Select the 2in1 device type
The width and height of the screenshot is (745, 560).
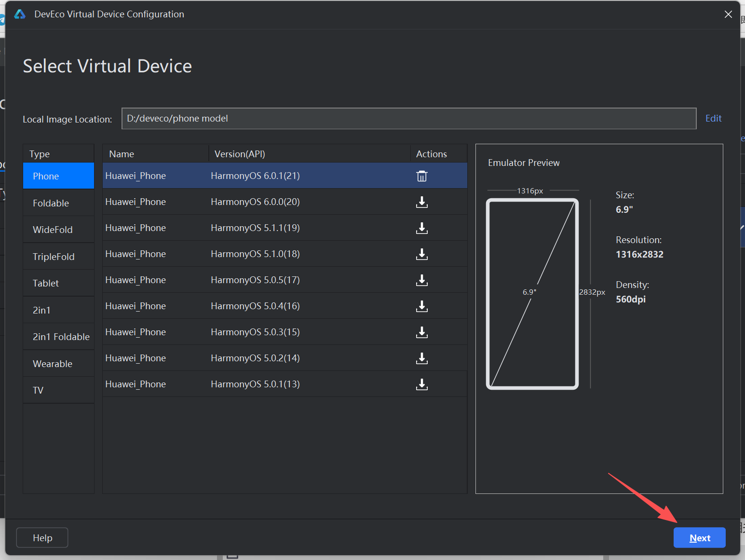tap(58, 310)
